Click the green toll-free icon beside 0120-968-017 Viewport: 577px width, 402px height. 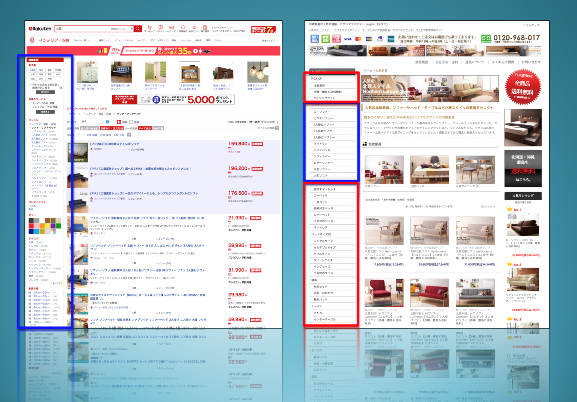click(x=486, y=38)
